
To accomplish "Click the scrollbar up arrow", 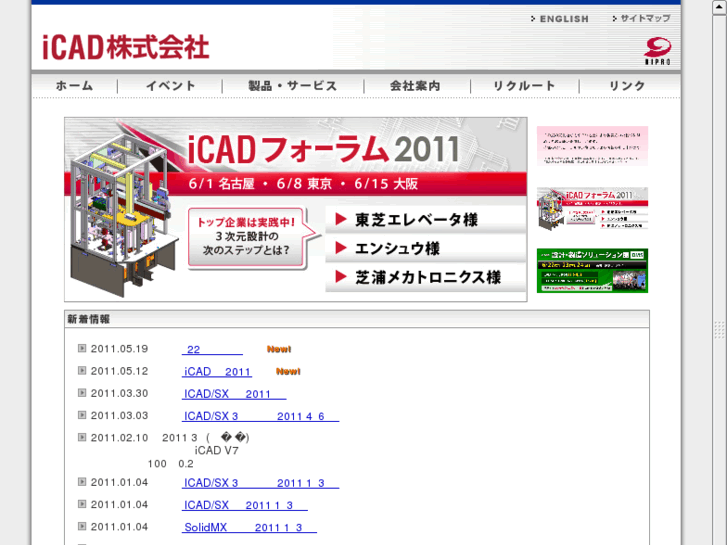I will [719, 7].
